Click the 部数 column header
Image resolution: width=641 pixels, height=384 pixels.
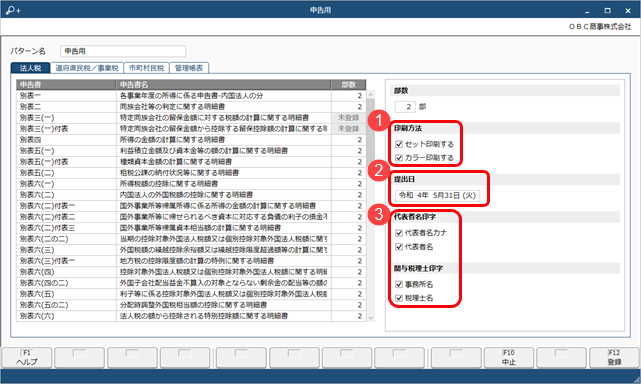click(348, 85)
